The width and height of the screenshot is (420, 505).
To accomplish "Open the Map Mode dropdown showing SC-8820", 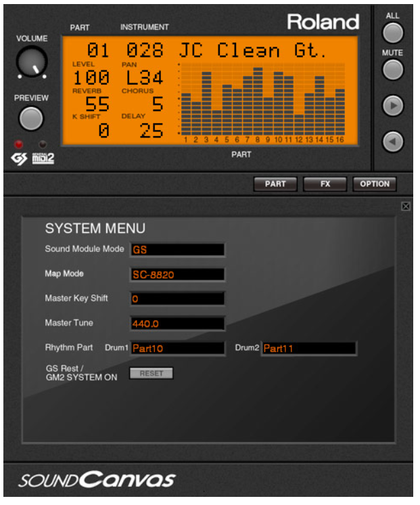I will coord(177,274).
